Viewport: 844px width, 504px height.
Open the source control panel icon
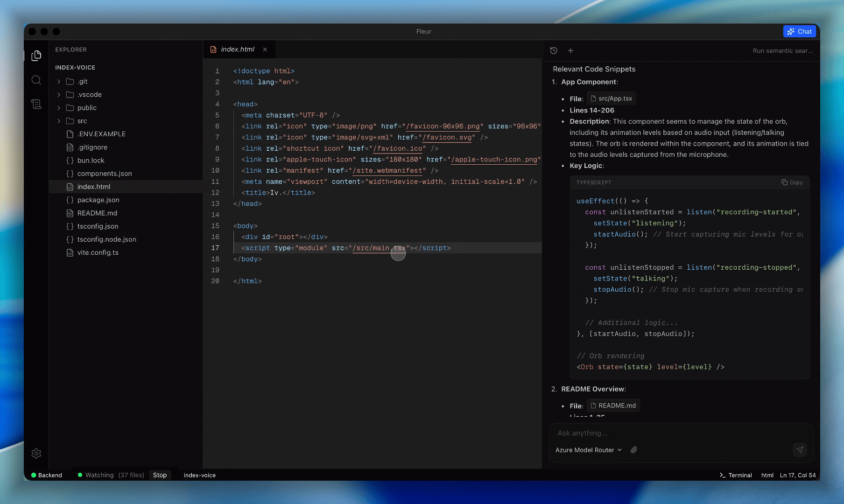tap(36, 104)
